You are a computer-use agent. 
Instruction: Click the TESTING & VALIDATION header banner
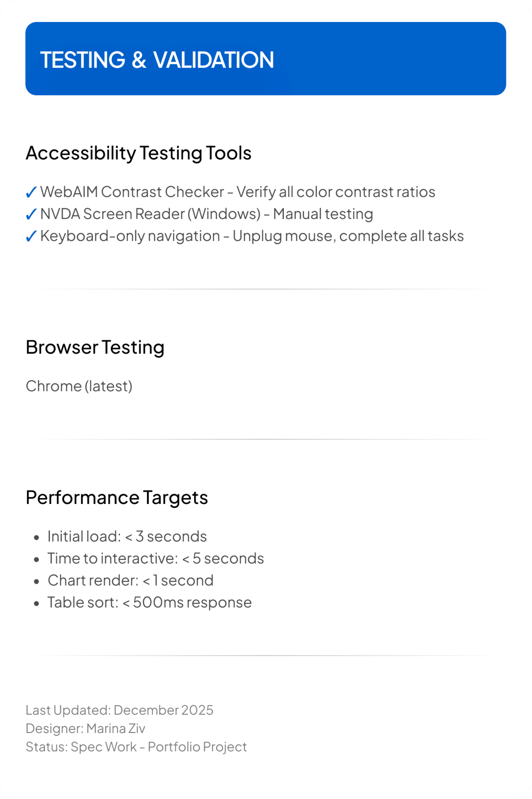pos(266,59)
